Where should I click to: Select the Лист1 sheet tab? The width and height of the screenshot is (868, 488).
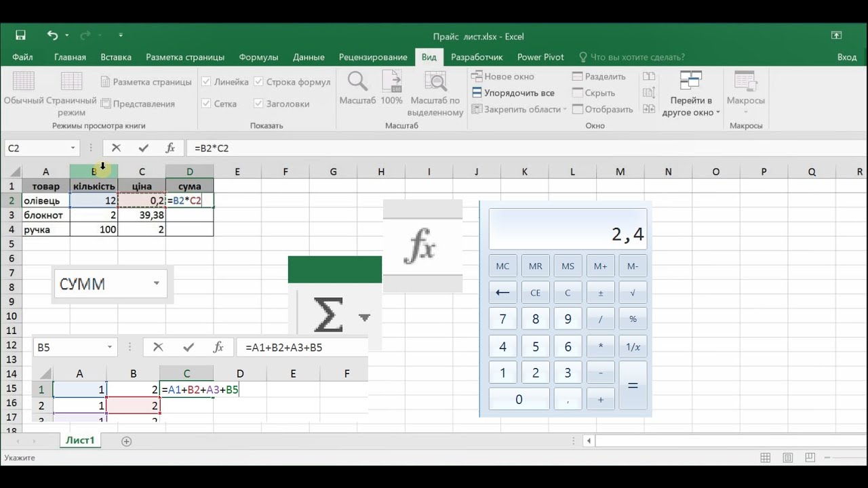(x=80, y=441)
